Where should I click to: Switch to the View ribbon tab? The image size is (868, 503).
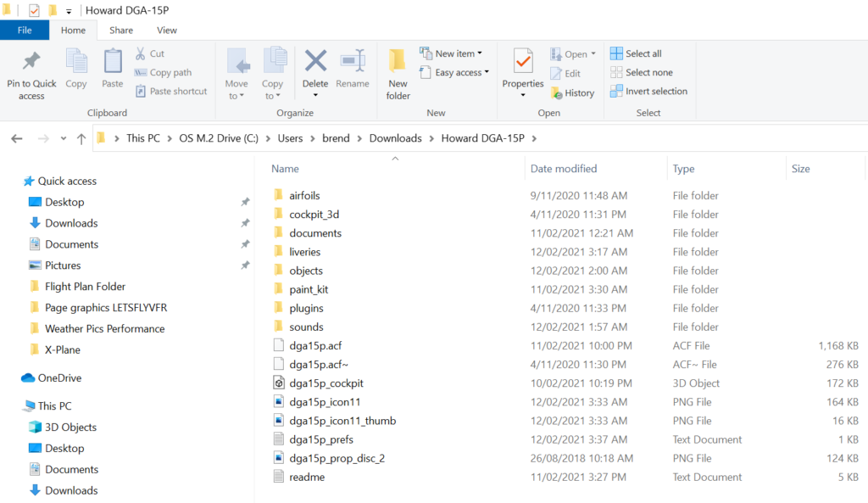(167, 31)
